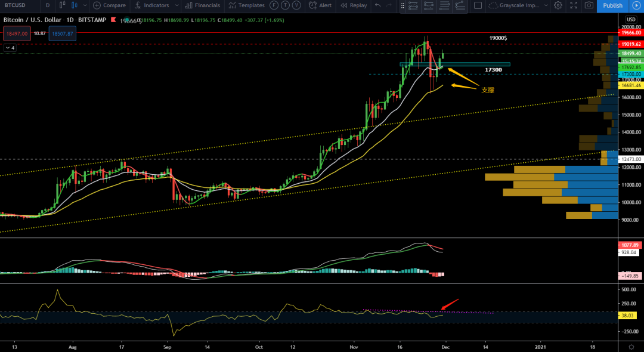Screen dimensions: 644x352
Task: Change the D timeframe interval
Action: tap(48, 5)
